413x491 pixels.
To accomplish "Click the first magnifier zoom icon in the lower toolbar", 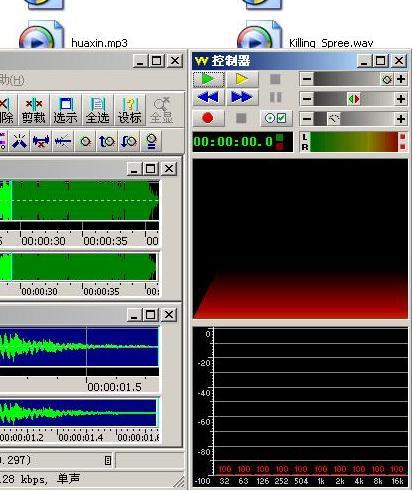I will (86, 142).
